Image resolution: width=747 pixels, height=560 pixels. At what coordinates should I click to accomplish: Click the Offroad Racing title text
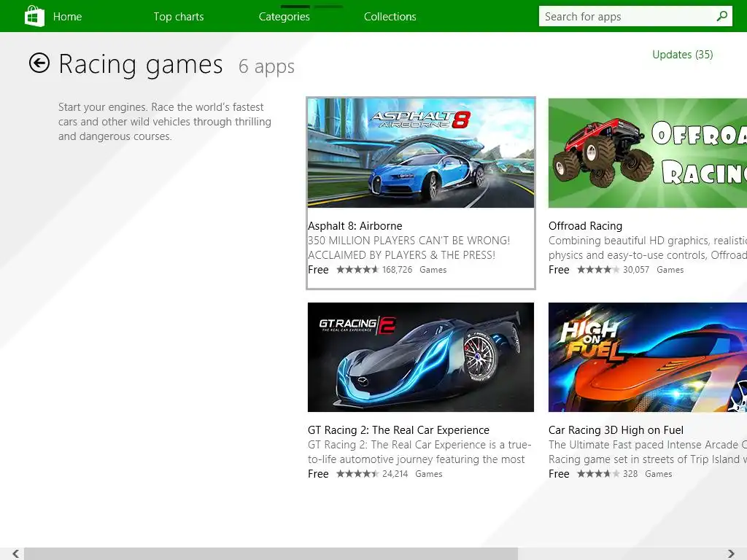(585, 226)
